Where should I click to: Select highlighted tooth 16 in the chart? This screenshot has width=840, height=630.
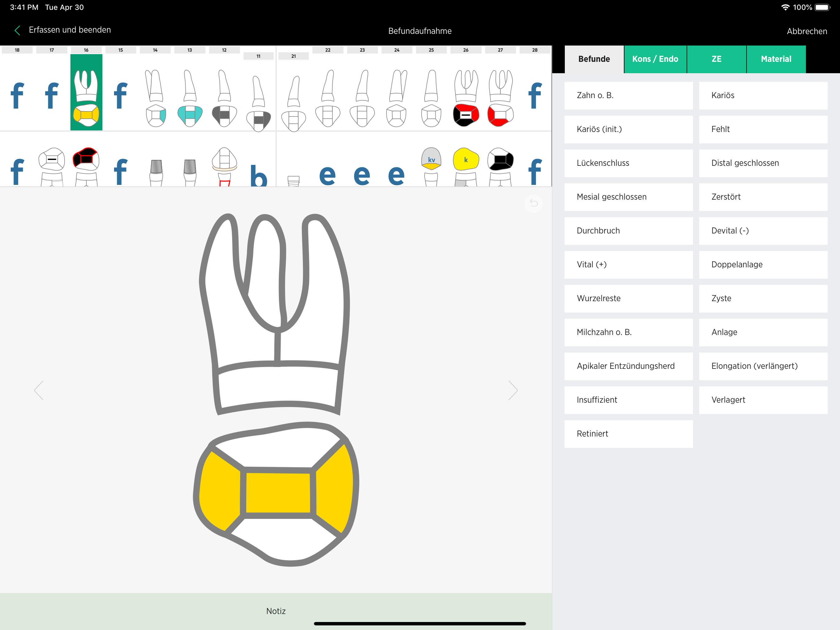pos(86,92)
